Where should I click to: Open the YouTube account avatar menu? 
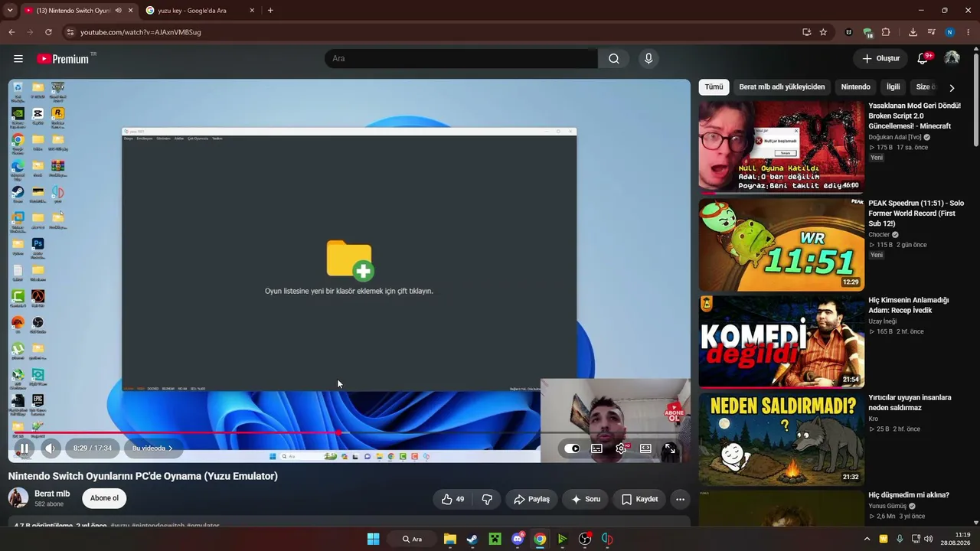click(x=952, y=59)
